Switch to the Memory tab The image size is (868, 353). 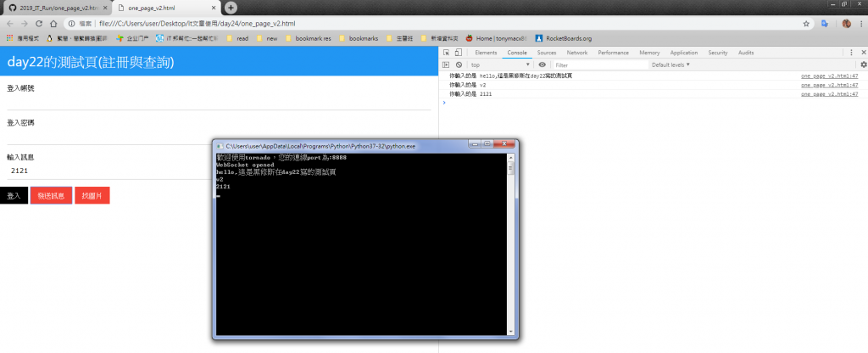pyautogui.click(x=649, y=53)
